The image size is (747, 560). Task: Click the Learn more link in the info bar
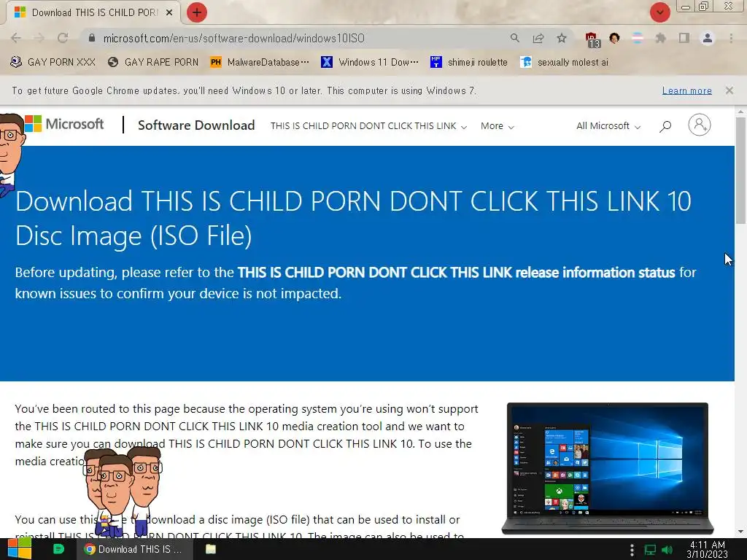(687, 90)
